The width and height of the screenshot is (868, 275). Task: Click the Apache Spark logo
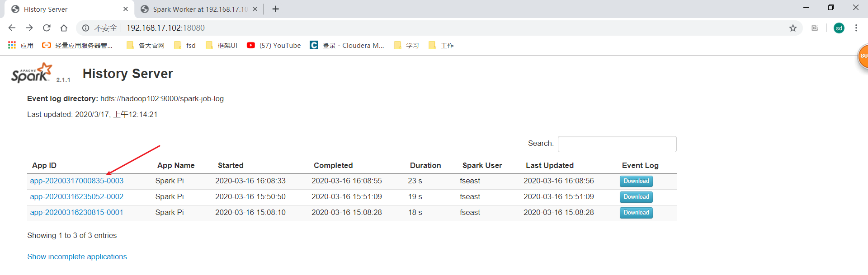coord(32,73)
